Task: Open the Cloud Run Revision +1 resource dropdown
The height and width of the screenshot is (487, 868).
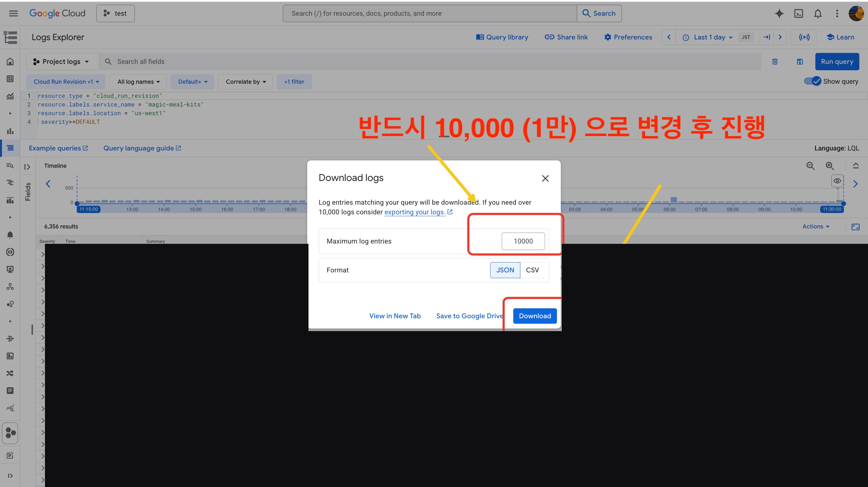Action: pos(66,82)
